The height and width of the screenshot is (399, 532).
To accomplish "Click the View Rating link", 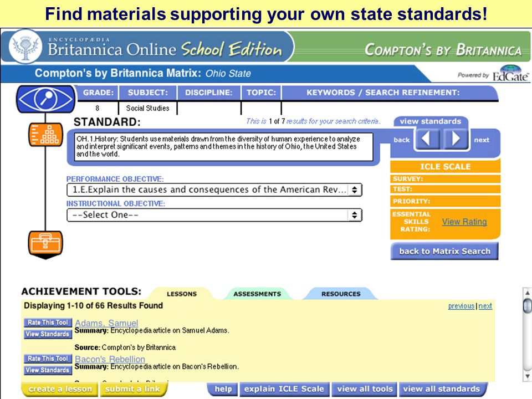I will [464, 222].
